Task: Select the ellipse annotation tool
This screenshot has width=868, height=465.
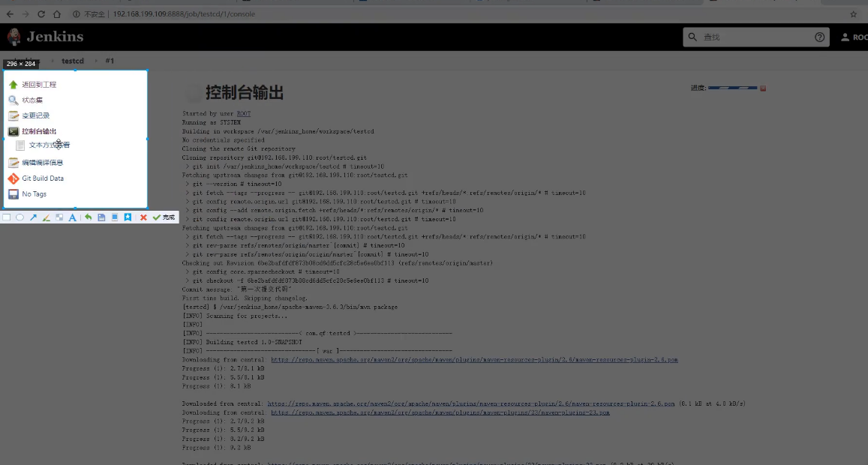Action: 20,217
